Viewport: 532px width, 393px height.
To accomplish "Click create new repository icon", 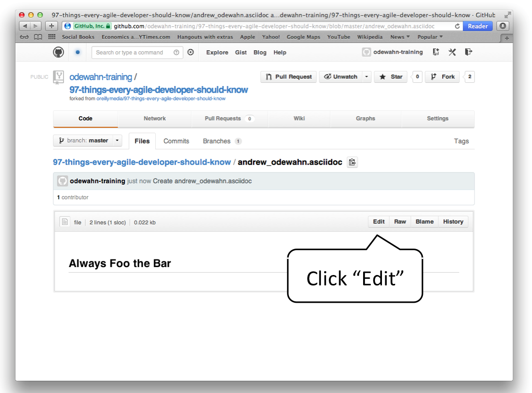I will click(x=436, y=52).
